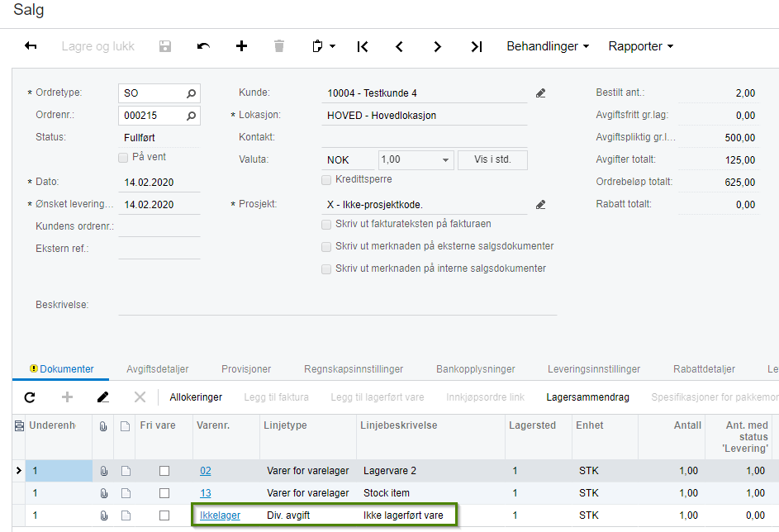The height and width of the screenshot is (532, 779).
Task: Click the undo icon in toolbar
Action: click(203, 46)
